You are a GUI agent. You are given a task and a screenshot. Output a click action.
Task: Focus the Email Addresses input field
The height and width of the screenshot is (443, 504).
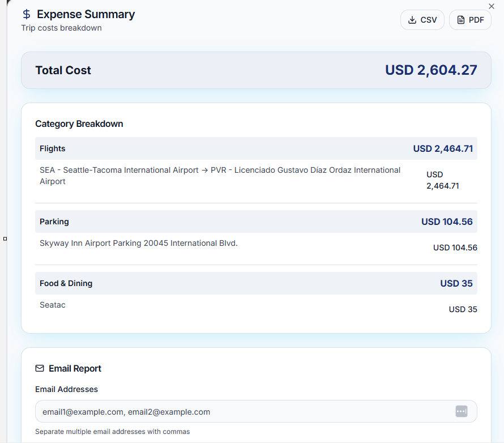[x=256, y=411]
